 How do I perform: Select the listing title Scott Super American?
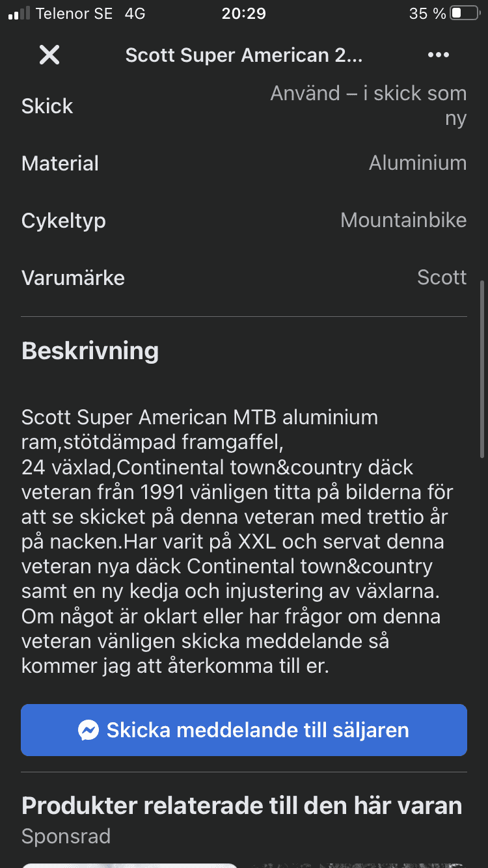[x=244, y=55]
